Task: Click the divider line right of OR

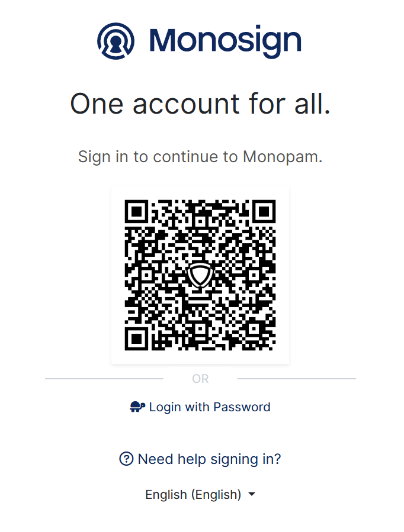Action: click(x=296, y=379)
